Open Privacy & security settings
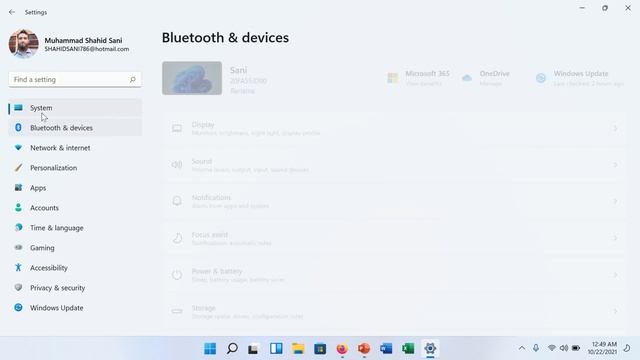640x360 pixels. (75, 288)
